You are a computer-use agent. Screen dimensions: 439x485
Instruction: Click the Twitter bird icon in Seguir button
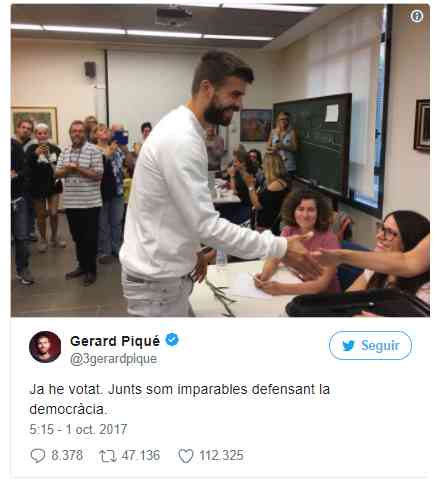pos(348,346)
